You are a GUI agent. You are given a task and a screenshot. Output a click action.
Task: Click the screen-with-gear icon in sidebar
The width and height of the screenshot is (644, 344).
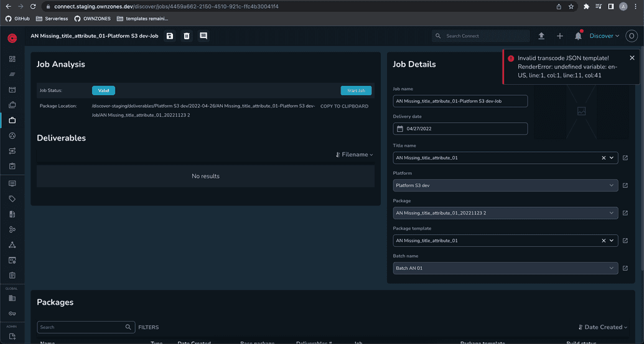12,260
